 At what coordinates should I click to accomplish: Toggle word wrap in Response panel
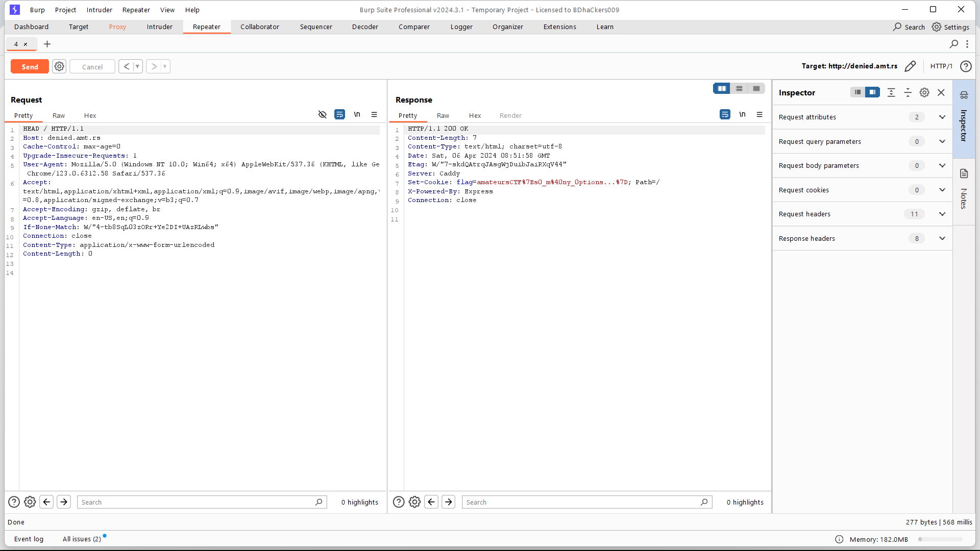click(725, 115)
